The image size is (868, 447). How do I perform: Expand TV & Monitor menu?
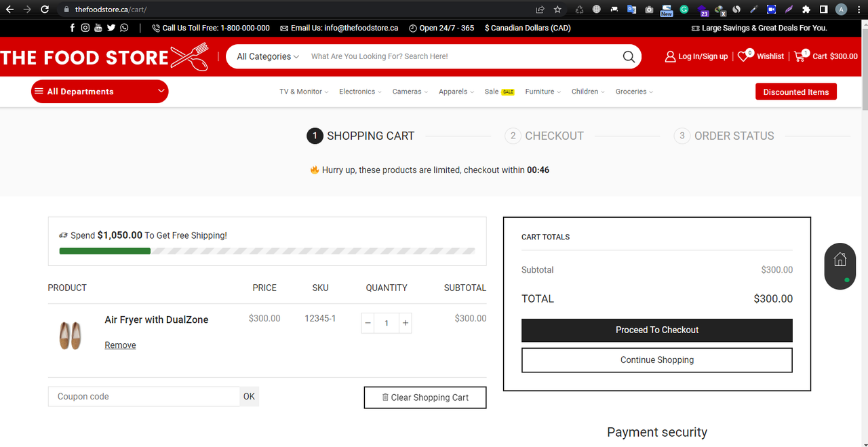[x=304, y=92]
